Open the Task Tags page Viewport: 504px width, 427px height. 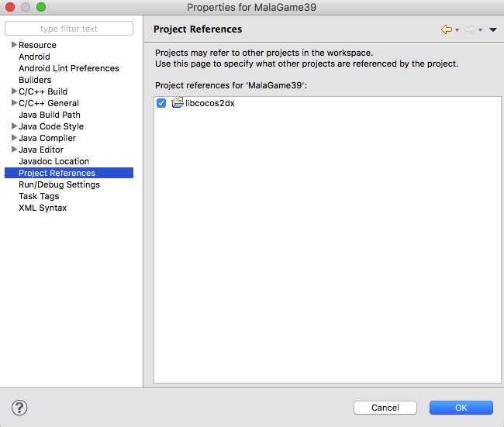[39, 196]
